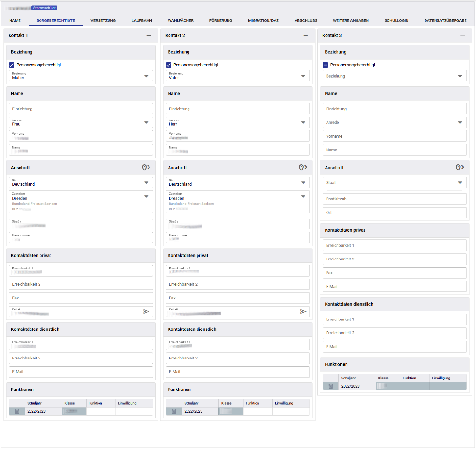Delete the 2022/2023 function row in Kontakt 3

click(x=331, y=386)
